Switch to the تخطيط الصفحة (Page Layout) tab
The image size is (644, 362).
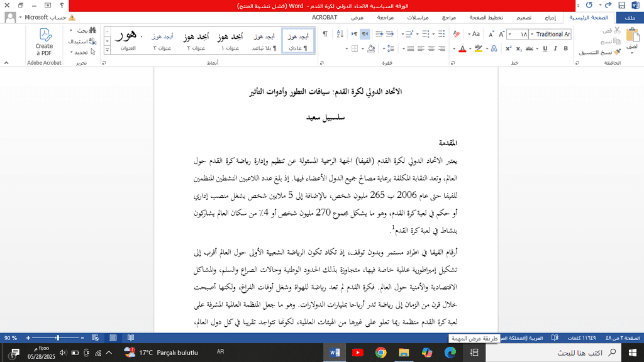click(x=486, y=18)
